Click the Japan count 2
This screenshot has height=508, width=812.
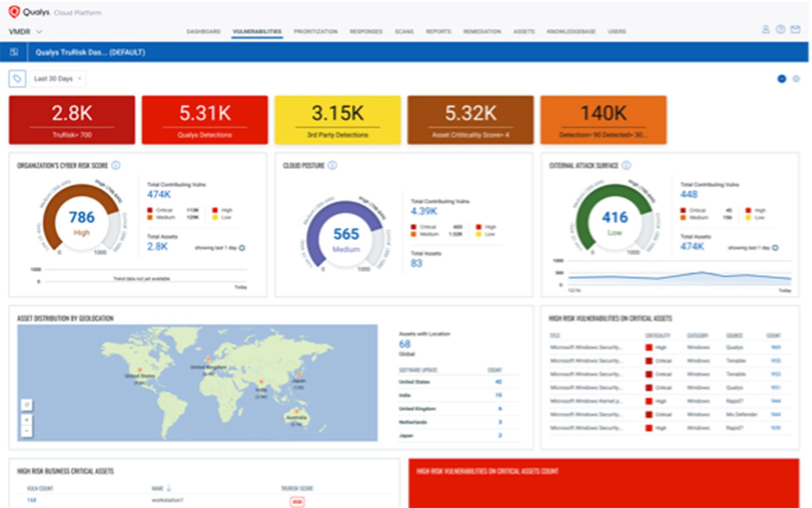point(500,436)
